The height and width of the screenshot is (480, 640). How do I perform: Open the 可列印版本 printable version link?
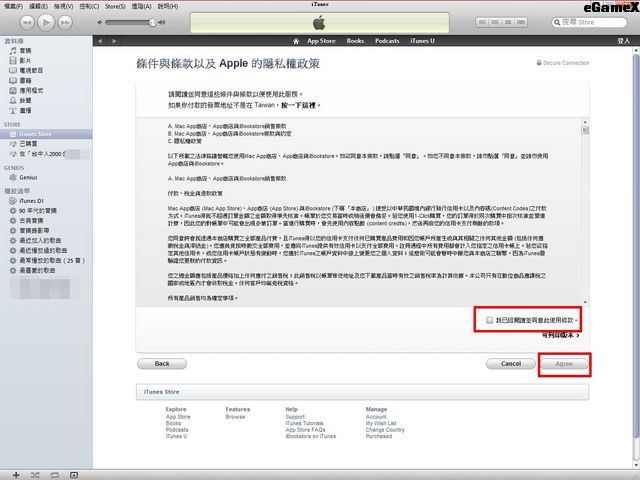click(560, 335)
